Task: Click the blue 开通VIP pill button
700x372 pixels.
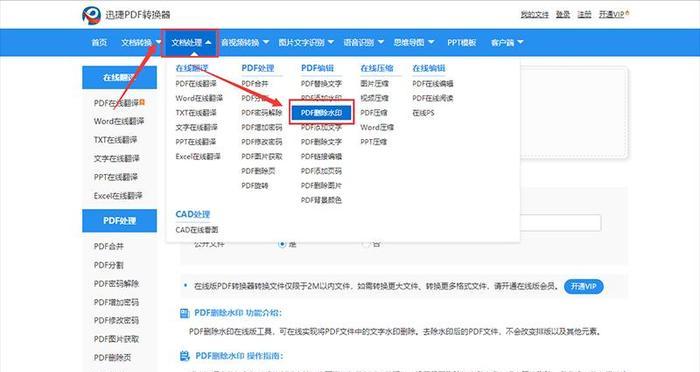Action: (583, 286)
